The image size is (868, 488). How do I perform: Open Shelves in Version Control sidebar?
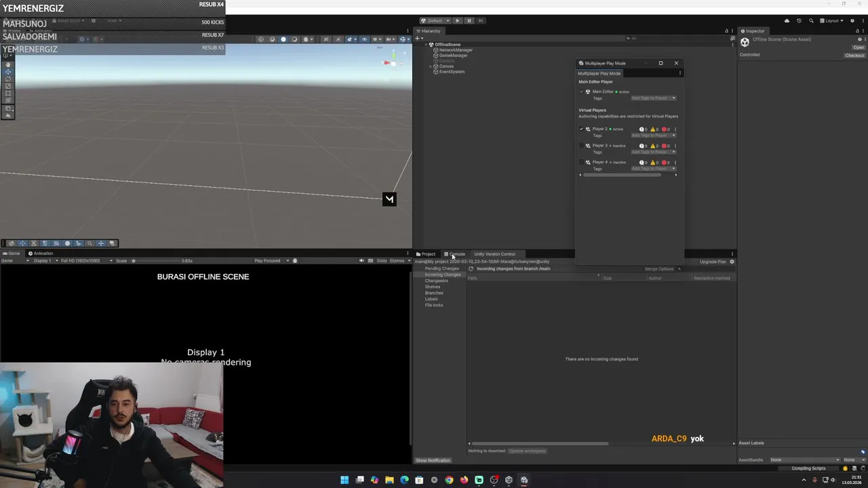433,287
